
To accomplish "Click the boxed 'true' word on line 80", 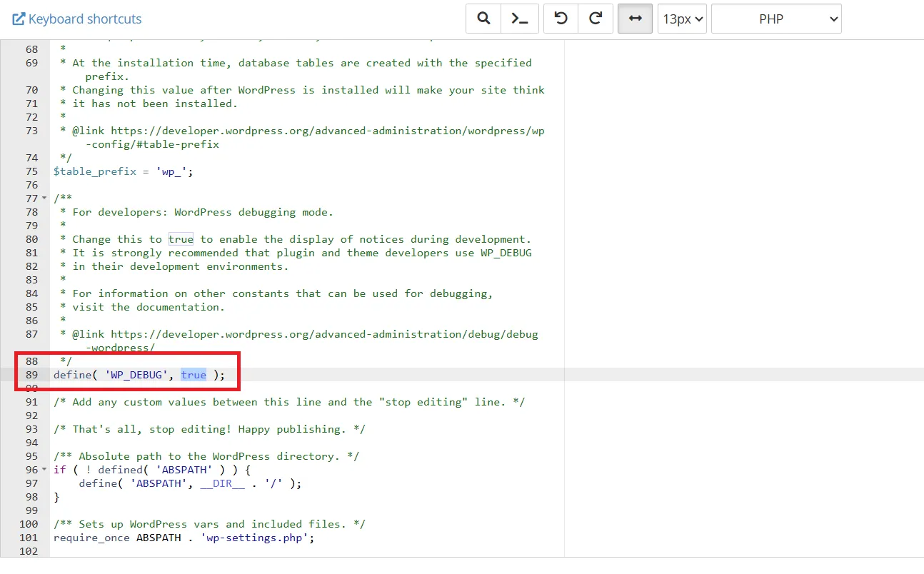I will tap(181, 239).
